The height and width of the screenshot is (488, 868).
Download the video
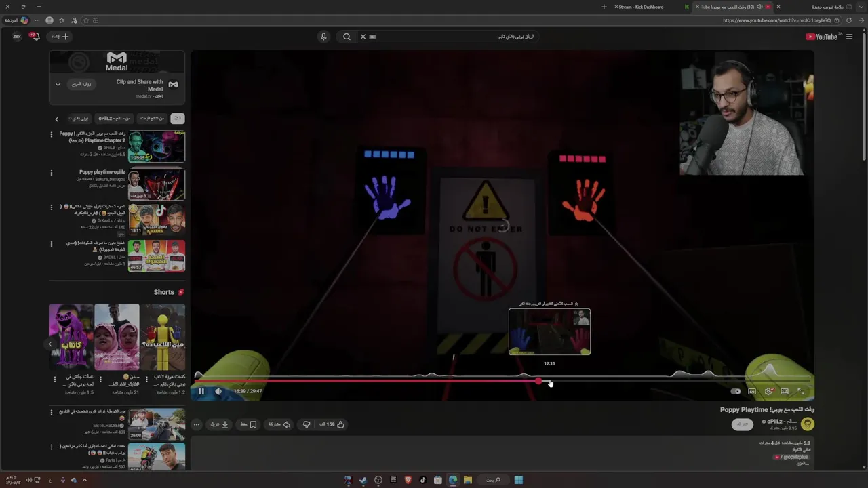coord(220,424)
